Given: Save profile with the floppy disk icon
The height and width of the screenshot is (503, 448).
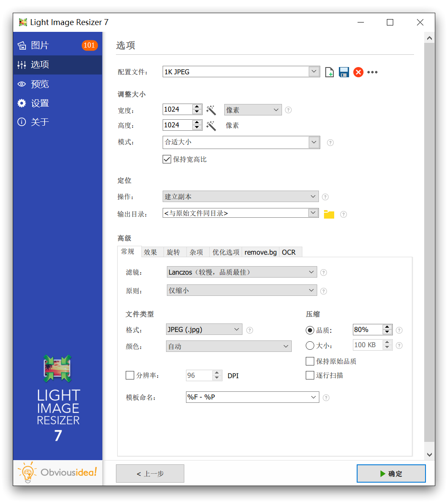Looking at the screenshot, I should (x=344, y=72).
